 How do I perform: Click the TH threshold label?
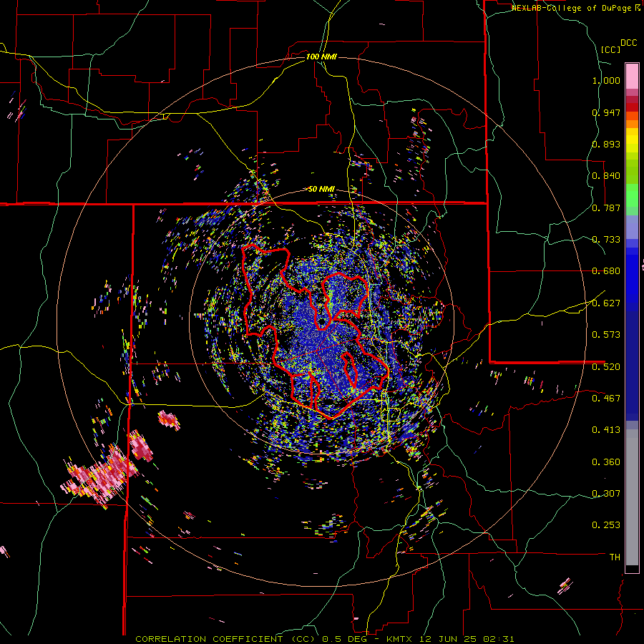[x=615, y=557]
